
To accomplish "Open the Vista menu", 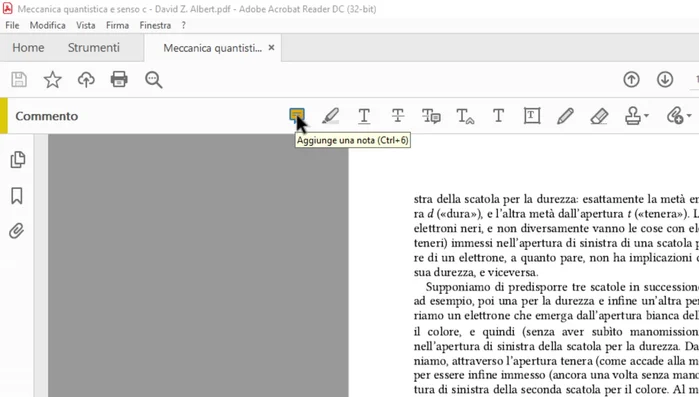I will click(x=86, y=25).
